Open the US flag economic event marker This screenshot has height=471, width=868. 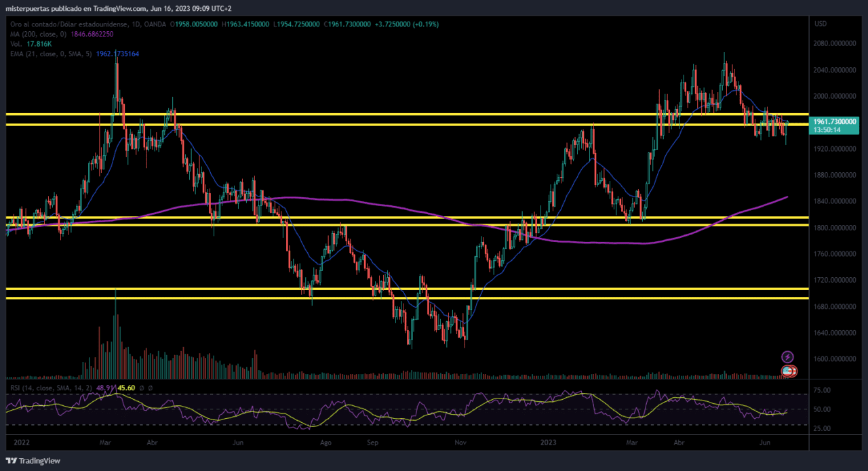789,371
